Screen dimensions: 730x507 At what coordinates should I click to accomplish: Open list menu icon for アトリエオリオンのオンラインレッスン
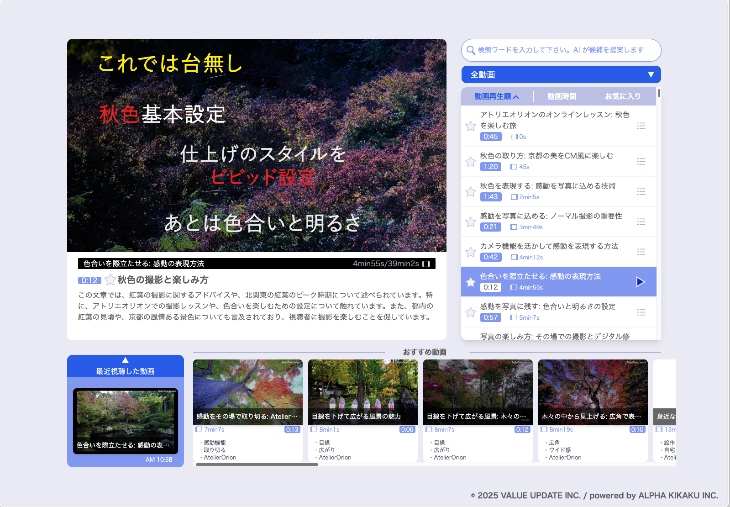pyautogui.click(x=641, y=126)
